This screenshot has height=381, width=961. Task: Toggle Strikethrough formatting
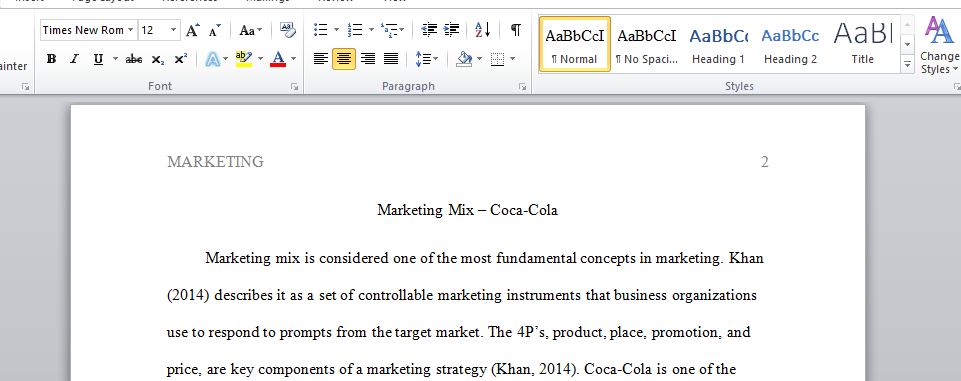point(134,59)
